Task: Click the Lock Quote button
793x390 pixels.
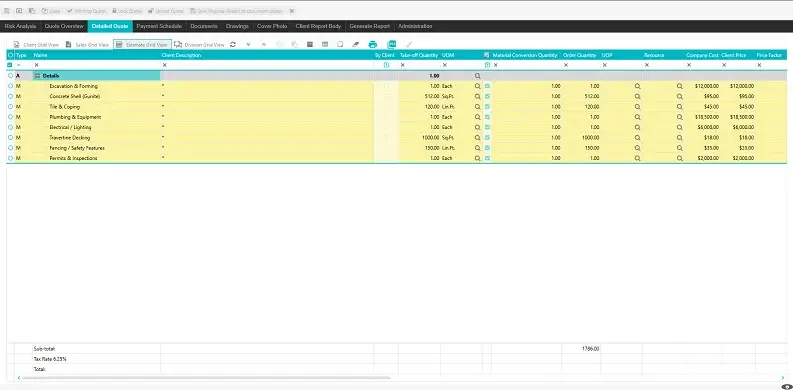Action: coord(127,11)
